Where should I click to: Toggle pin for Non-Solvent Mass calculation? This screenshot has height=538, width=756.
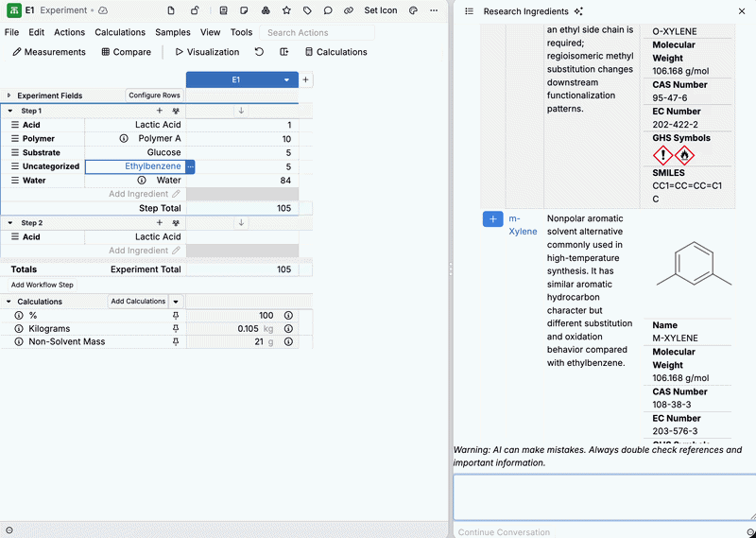pos(176,341)
